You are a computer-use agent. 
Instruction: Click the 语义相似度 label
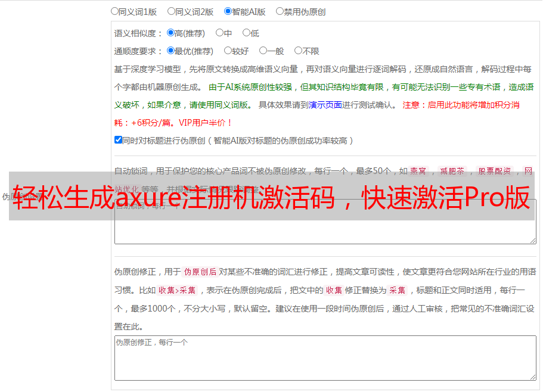(x=138, y=33)
